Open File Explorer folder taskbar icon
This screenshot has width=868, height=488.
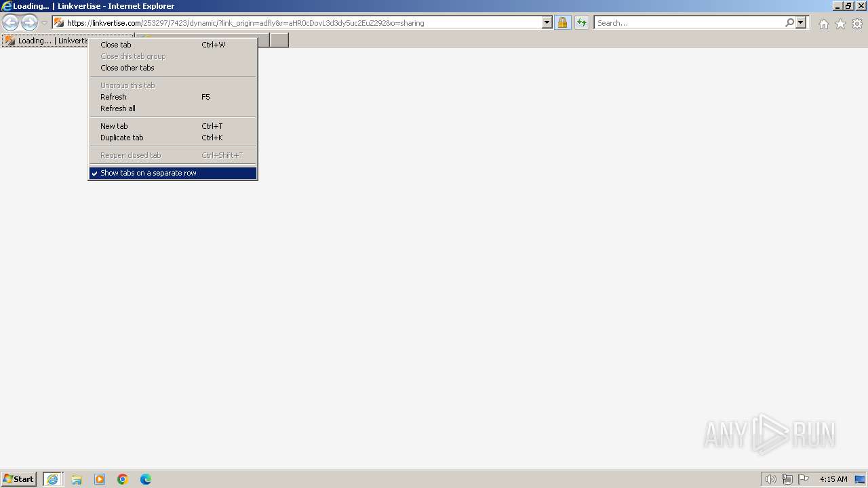(77, 479)
